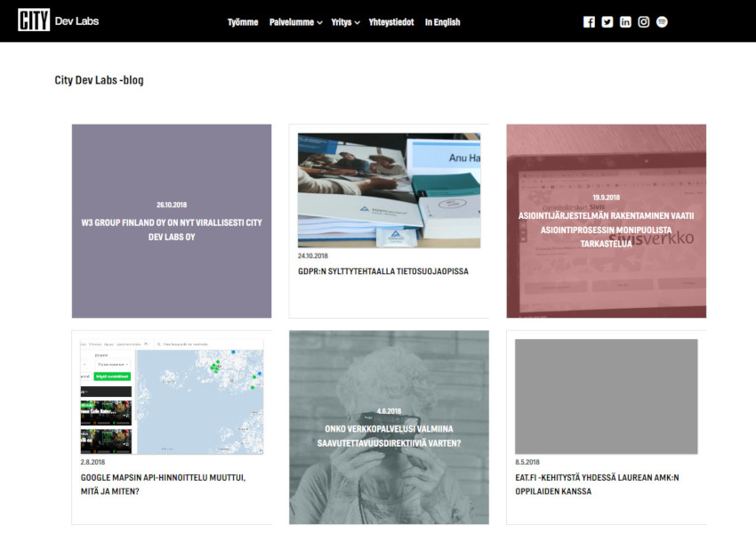Click the 2.8.2018 post date
This screenshot has height=534, width=756.
click(x=92, y=462)
